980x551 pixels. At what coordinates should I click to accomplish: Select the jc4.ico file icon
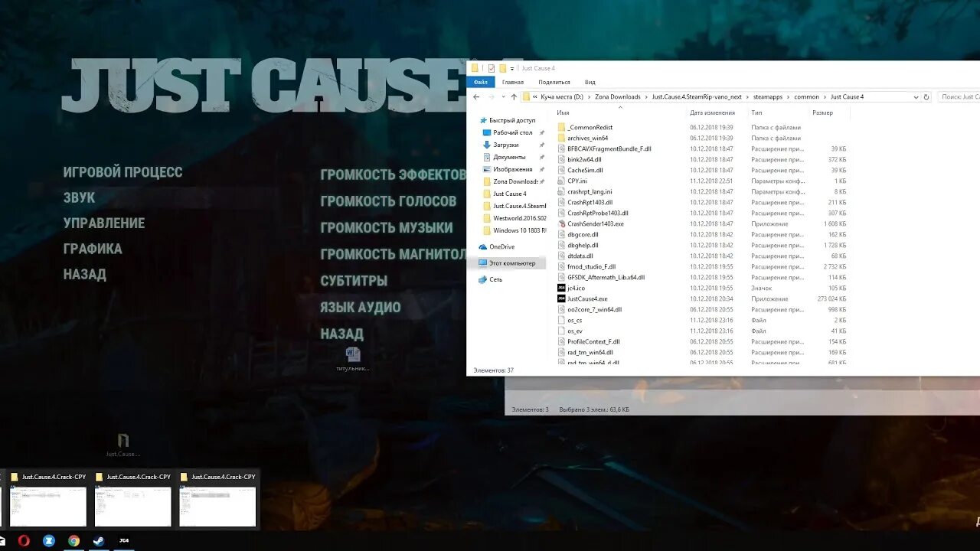pyautogui.click(x=561, y=288)
